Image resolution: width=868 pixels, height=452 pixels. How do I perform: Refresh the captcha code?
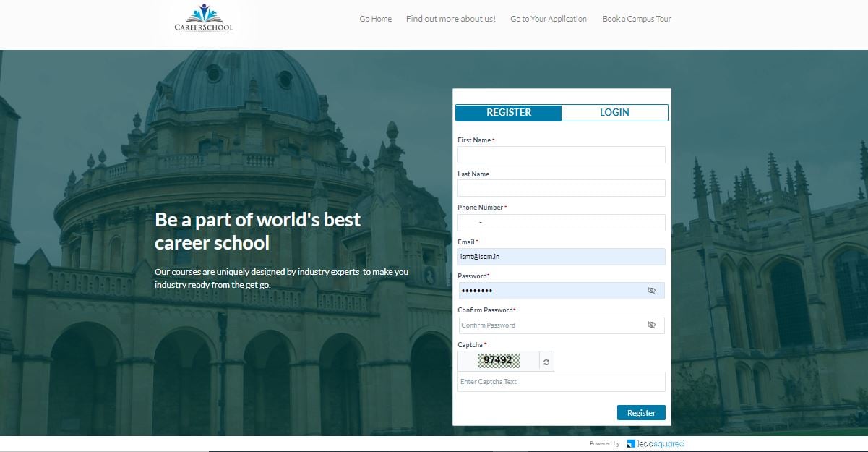pyautogui.click(x=546, y=362)
